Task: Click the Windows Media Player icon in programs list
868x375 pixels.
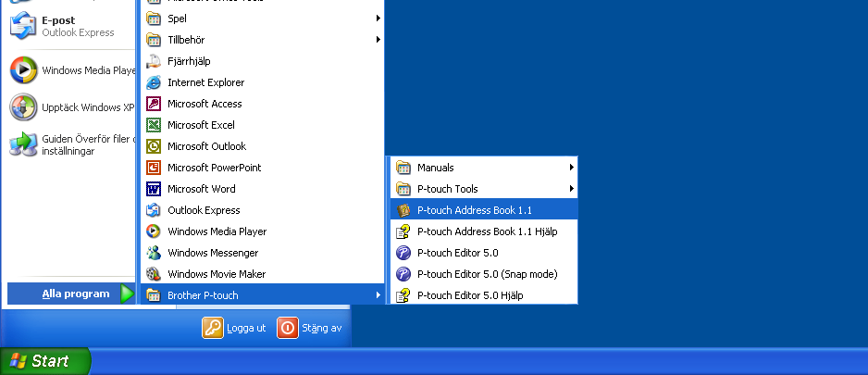Action: [154, 231]
